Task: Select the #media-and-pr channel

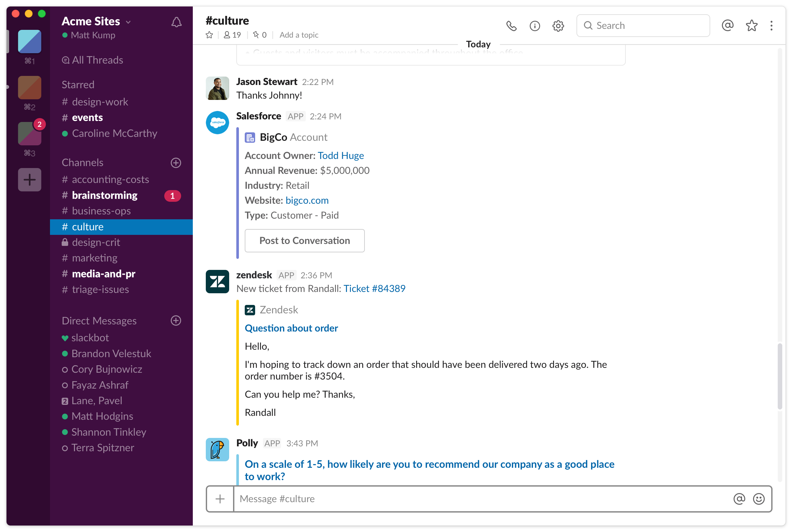Action: (x=103, y=274)
